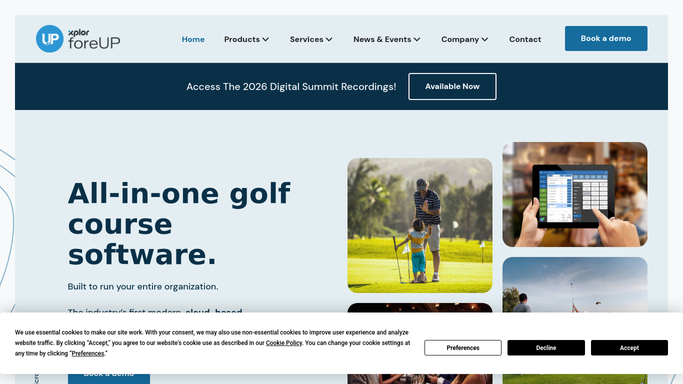Open the Preferences link in cookie text
683x384 pixels.
pyautogui.click(x=88, y=353)
